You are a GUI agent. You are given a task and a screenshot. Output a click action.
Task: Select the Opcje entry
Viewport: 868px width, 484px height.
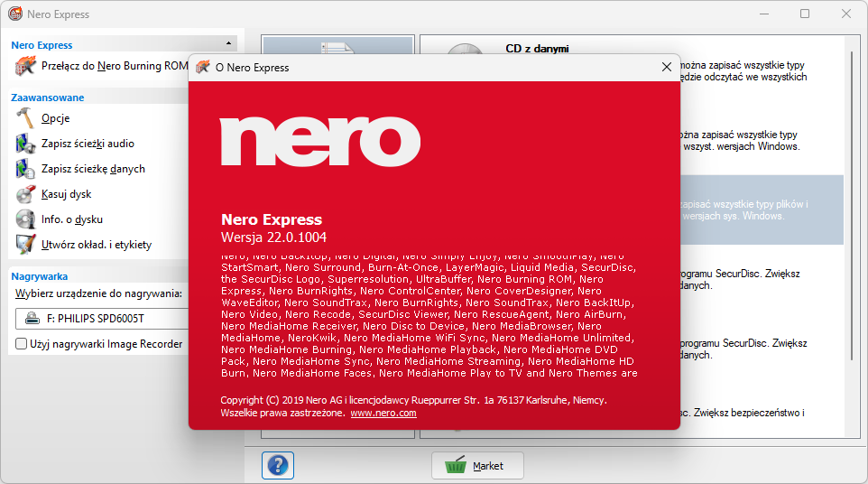[x=55, y=118]
